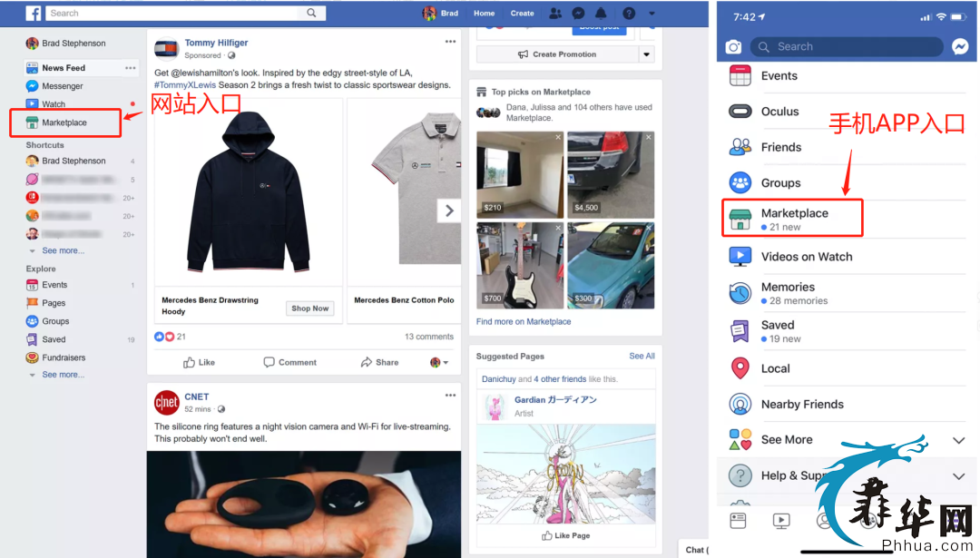Click the Facebook logo in top bar
980x558 pixels.
click(x=34, y=13)
